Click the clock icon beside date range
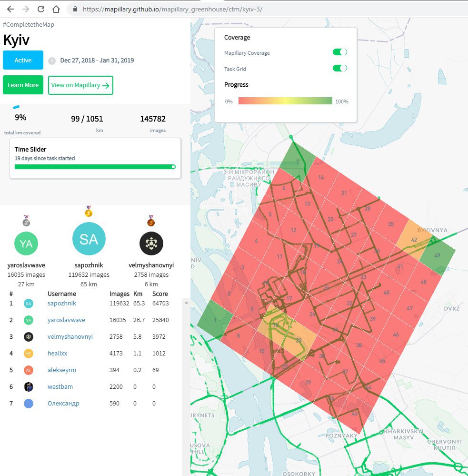 (x=52, y=61)
